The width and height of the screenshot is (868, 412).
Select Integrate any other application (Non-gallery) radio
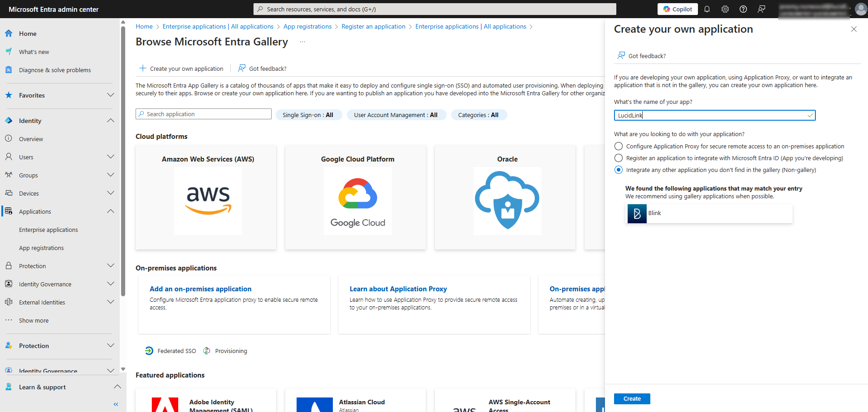(x=619, y=170)
